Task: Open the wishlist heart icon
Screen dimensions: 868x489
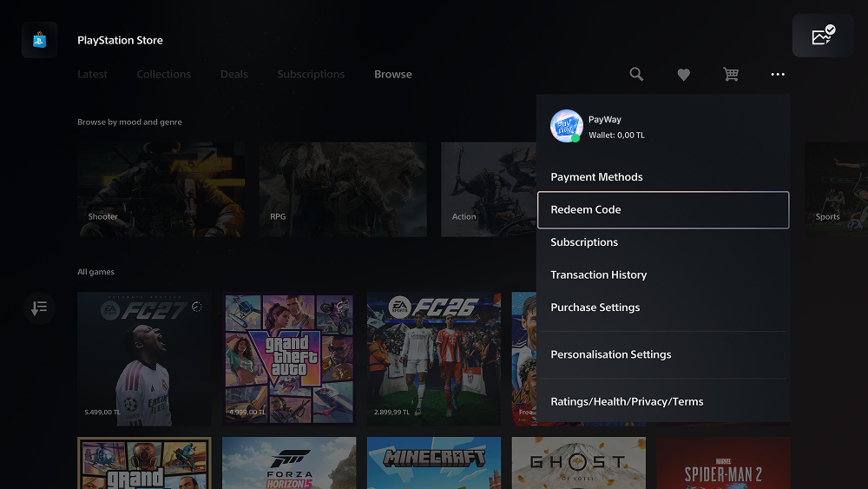Action: [684, 74]
